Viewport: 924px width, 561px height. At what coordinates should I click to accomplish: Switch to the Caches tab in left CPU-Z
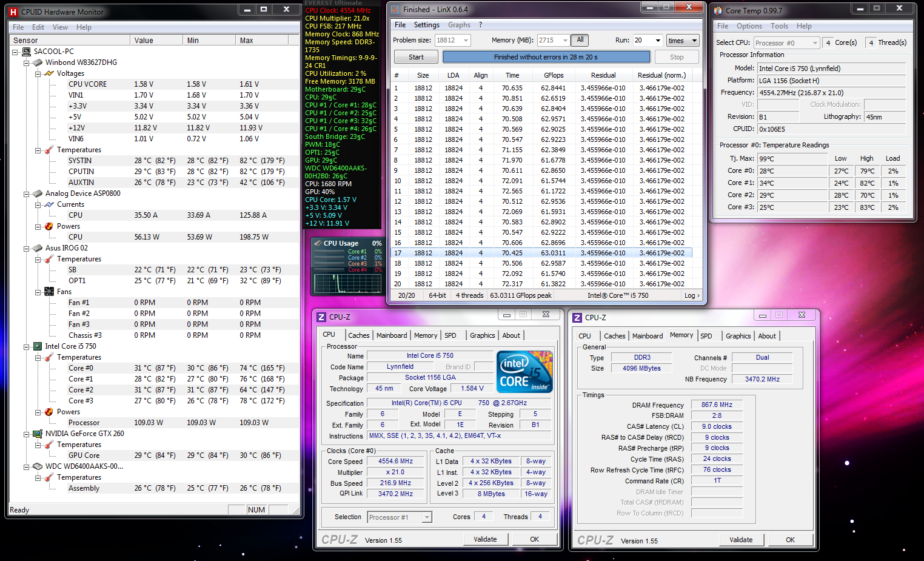[358, 335]
